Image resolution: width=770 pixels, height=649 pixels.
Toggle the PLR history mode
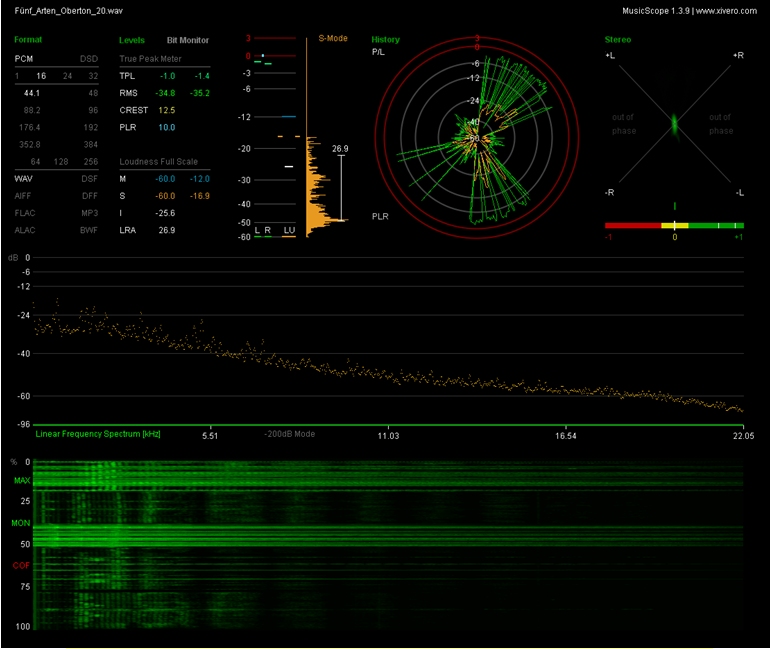[380, 216]
